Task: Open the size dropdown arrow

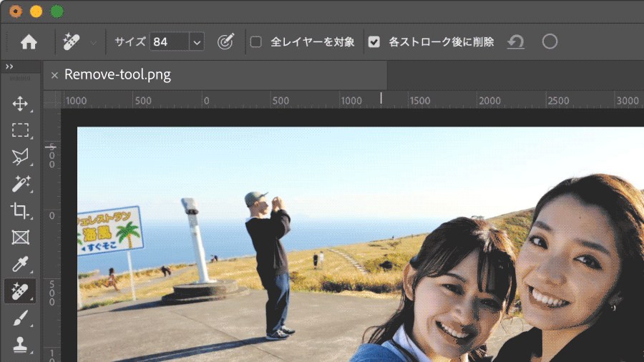Action: [x=197, y=42]
